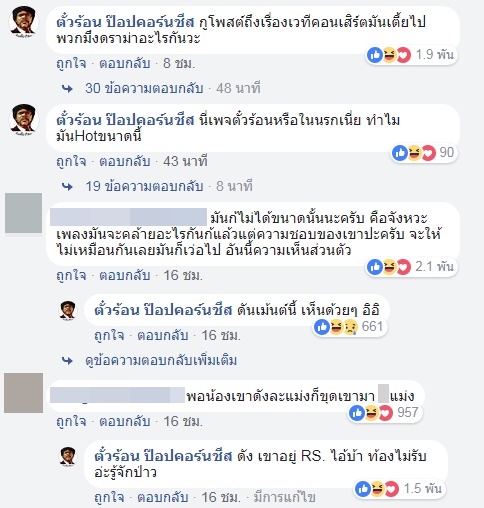Click ถูกใจ under the first comment
The height and width of the screenshot is (508, 484).
point(71,63)
